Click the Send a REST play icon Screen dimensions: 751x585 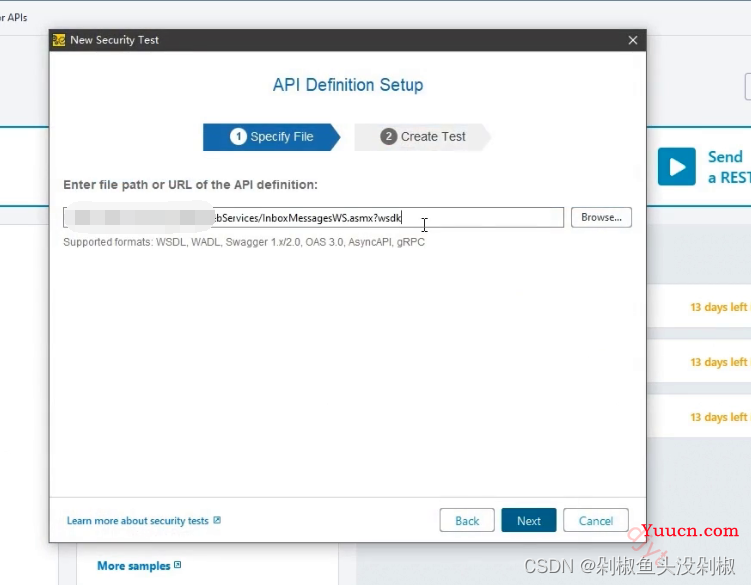pyautogui.click(x=676, y=167)
